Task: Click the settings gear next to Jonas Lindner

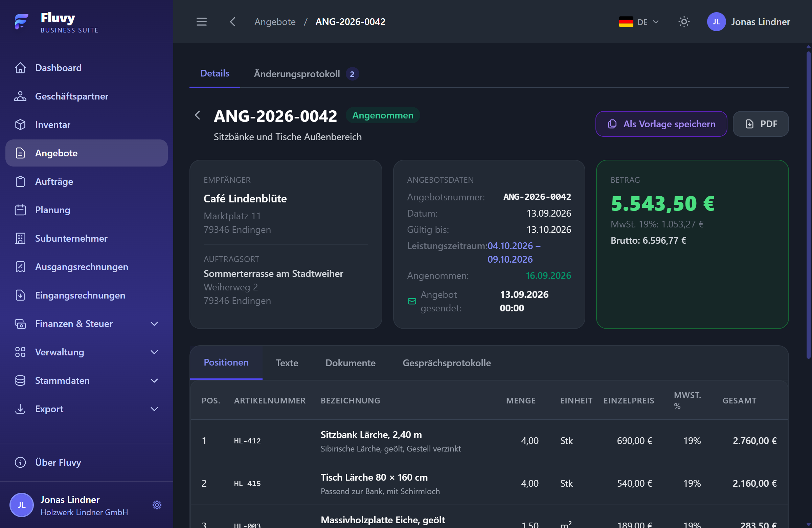Action: [157, 505]
